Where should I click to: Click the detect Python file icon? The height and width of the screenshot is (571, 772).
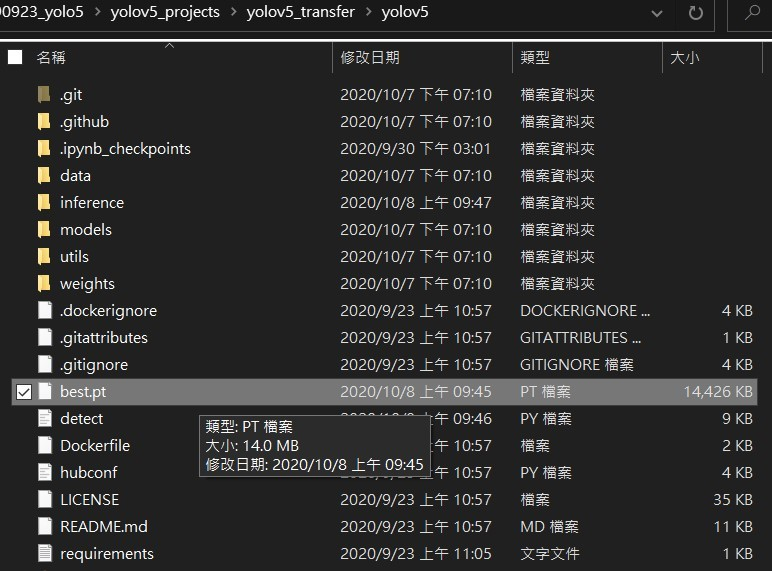point(45,418)
